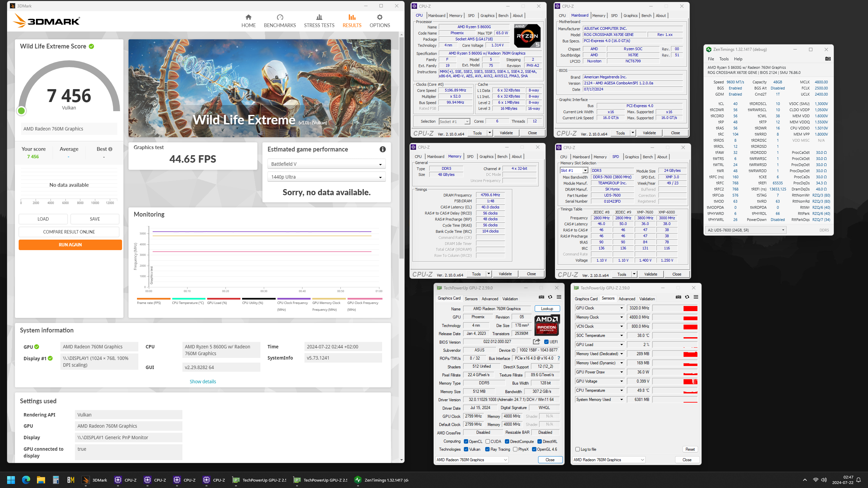Viewport: 868px width, 488px height.
Task: Toggle CUDA checkbox in GPU-Z
Action: coord(488,442)
